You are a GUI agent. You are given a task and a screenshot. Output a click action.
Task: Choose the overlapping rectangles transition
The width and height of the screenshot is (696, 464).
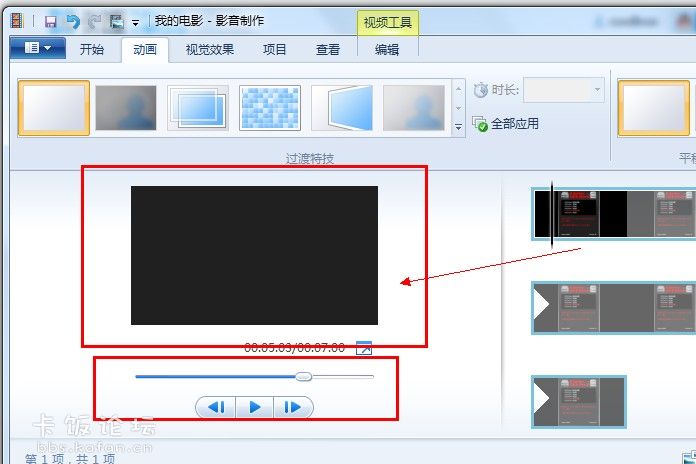coord(198,108)
